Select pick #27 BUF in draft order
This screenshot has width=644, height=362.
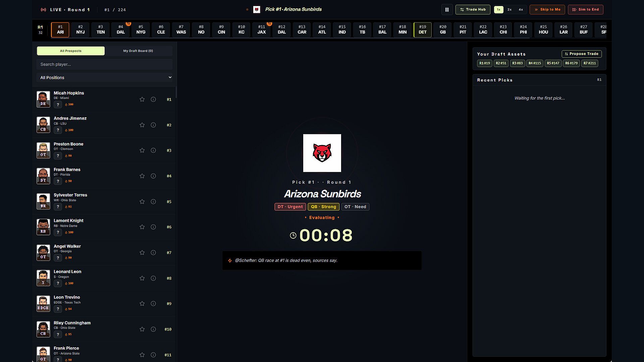584,30
